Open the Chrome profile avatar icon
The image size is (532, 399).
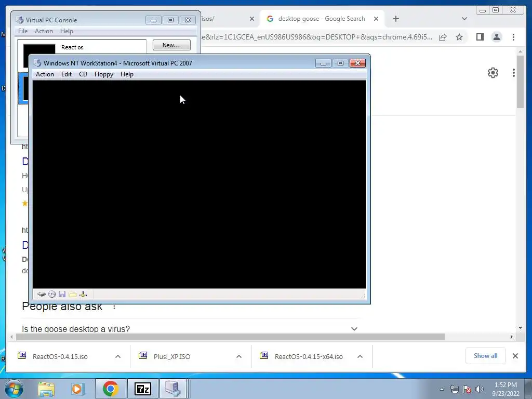tap(496, 37)
